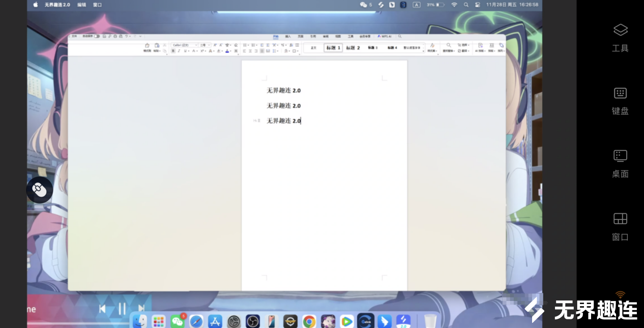Open the 文件 File menu
The image size is (644, 328).
(x=74, y=36)
